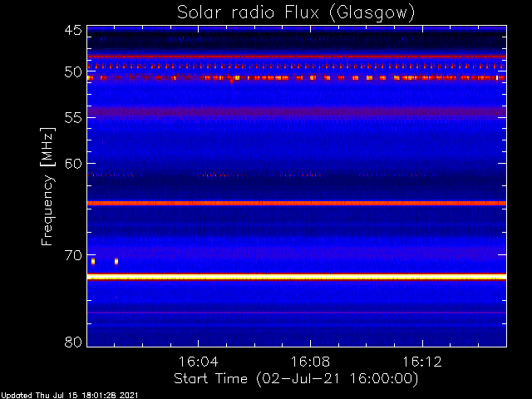Click the 16:08 time tick label
This screenshot has width=532, height=399.
[310, 362]
